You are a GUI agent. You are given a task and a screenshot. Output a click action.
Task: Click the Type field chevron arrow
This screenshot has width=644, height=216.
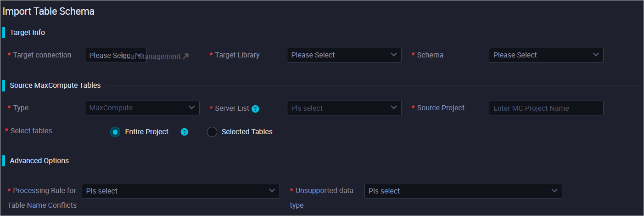(x=192, y=108)
